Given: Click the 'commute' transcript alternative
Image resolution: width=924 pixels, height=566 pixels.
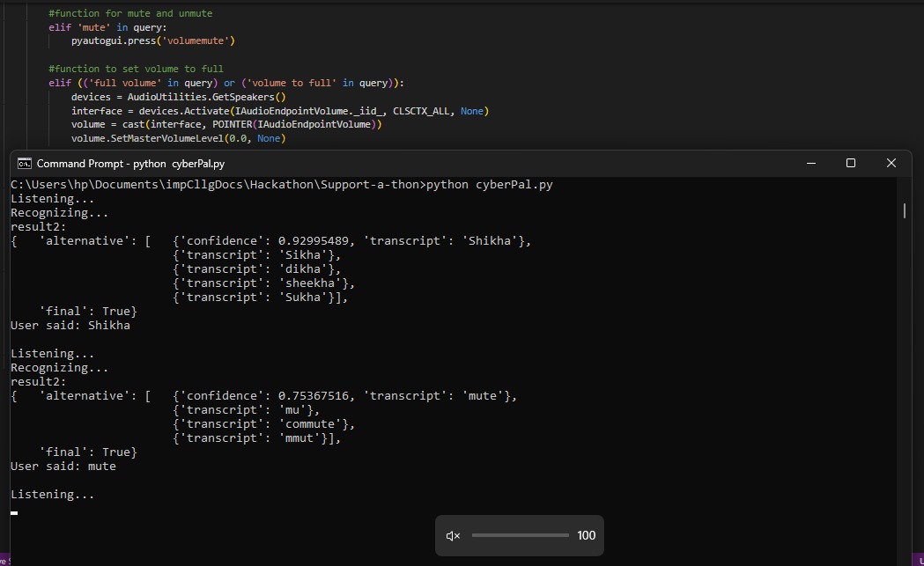Looking at the screenshot, I should (x=310, y=424).
